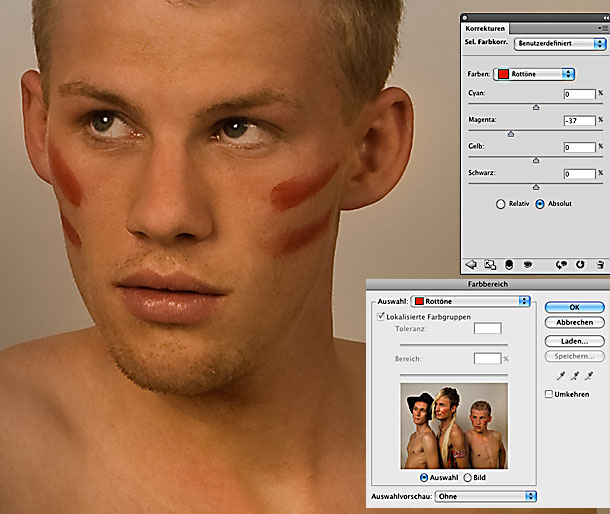610x514 pixels.
Task: Click the Gelb value field
Action: tap(580, 147)
